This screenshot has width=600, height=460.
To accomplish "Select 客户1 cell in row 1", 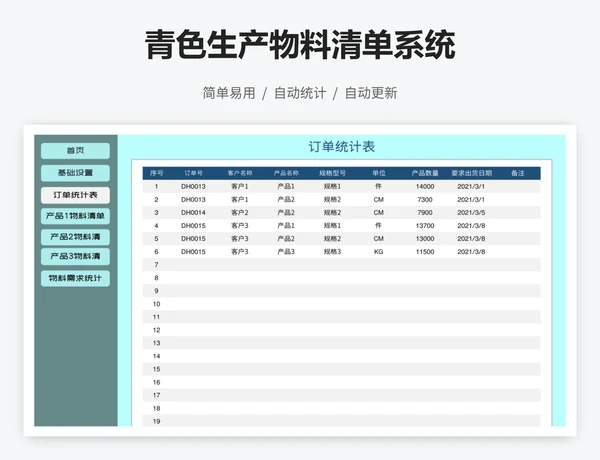I will coord(240,187).
